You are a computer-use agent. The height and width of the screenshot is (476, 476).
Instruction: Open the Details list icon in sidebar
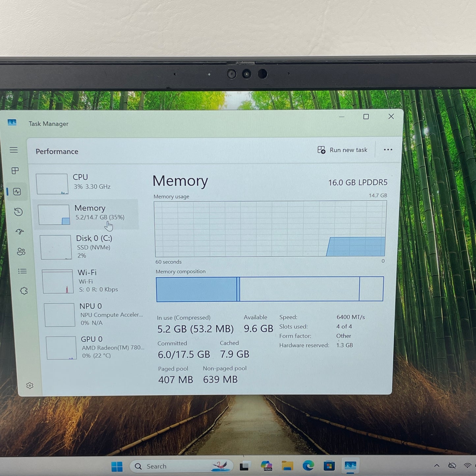(x=22, y=271)
